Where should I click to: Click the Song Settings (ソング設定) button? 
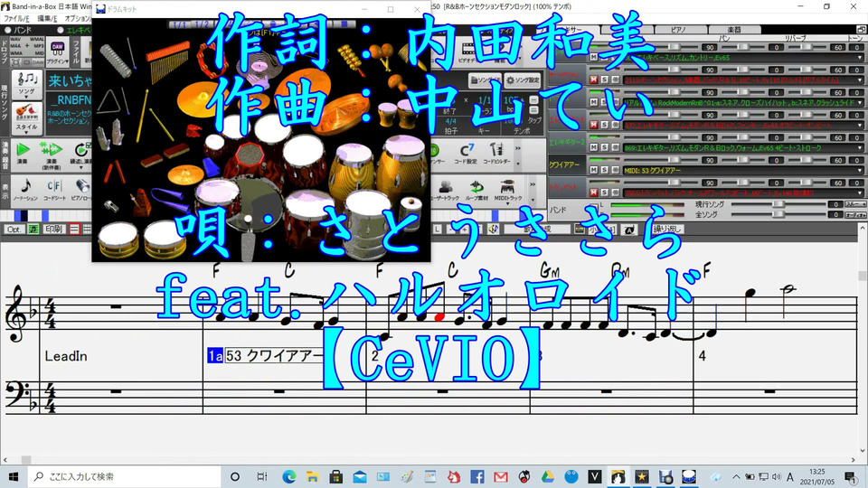click(523, 80)
